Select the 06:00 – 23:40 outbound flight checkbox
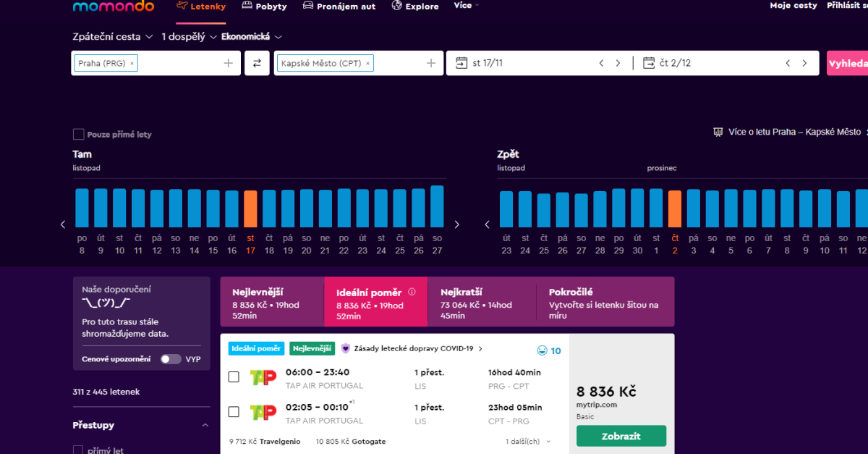The image size is (868, 454). pyautogui.click(x=234, y=377)
